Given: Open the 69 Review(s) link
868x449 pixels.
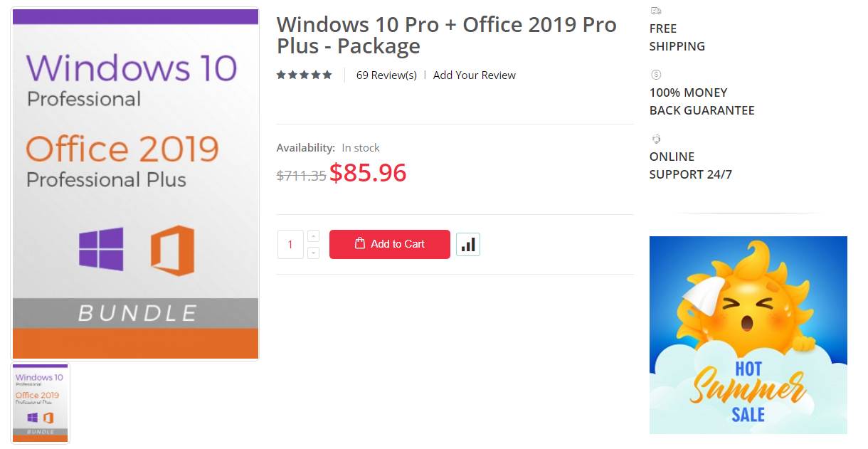Looking at the screenshot, I should pos(386,75).
